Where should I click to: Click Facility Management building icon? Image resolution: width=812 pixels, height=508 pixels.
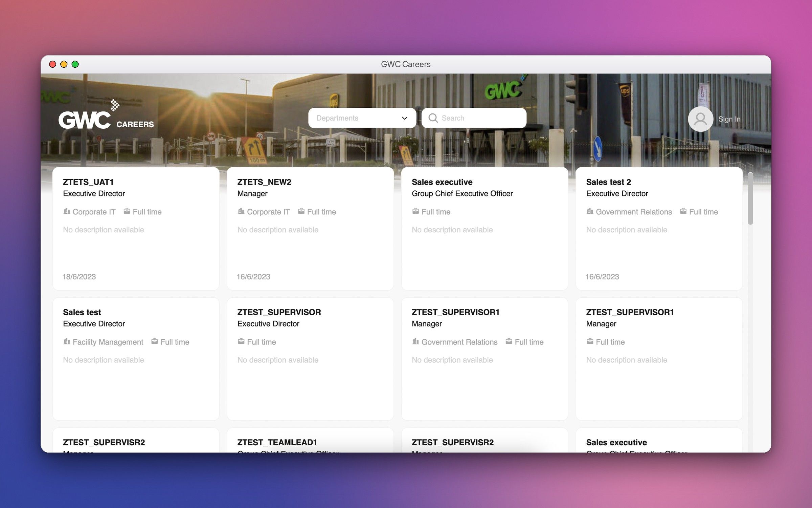coord(67,341)
